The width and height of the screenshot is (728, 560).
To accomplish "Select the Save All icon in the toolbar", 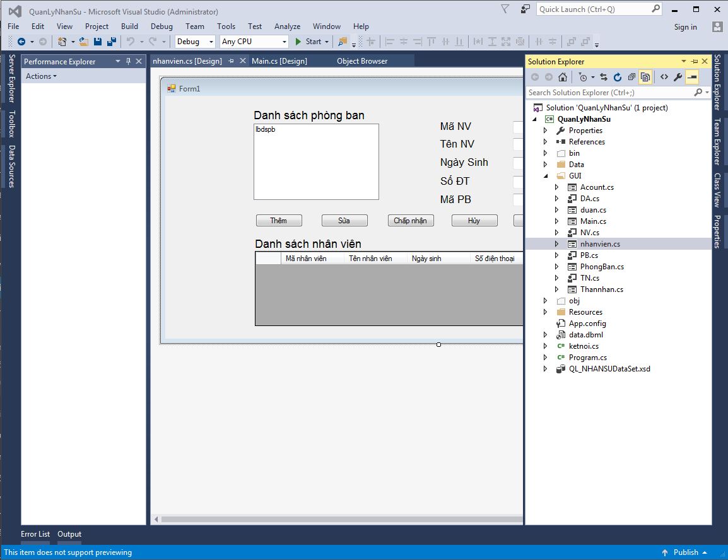I will coord(112,41).
